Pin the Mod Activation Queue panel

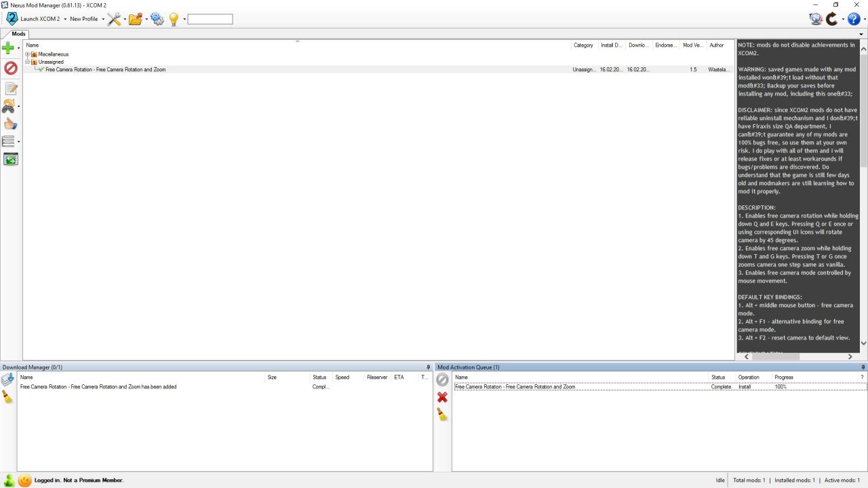tap(863, 367)
